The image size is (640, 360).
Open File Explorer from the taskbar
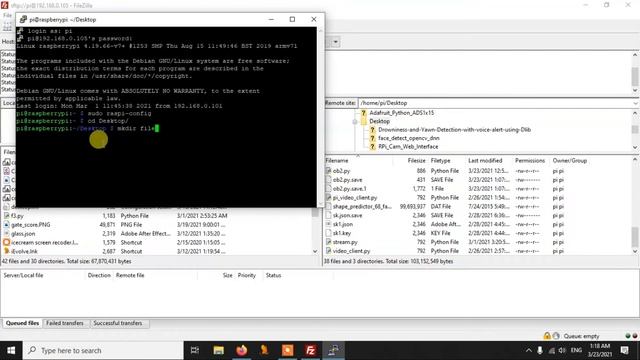[x=218, y=350]
